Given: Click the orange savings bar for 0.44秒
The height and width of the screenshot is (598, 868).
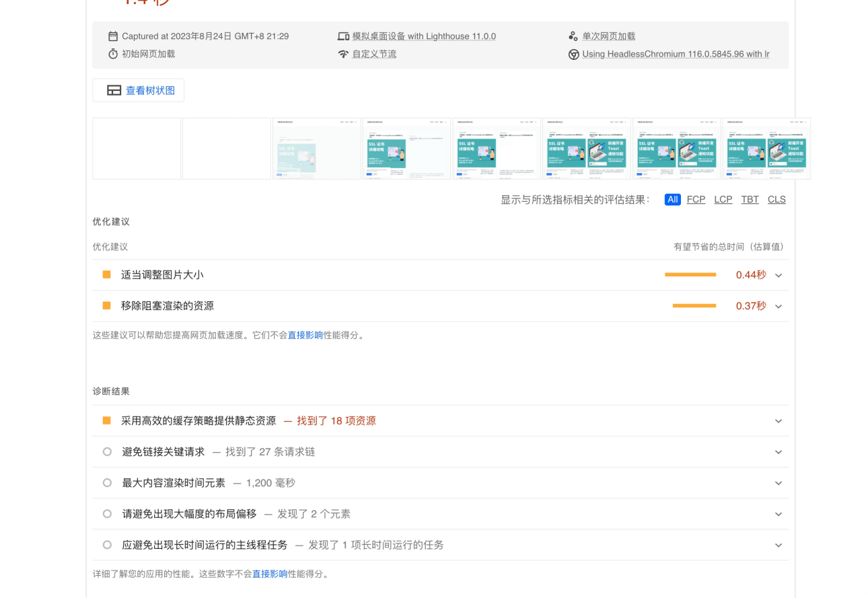Looking at the screenshot, I should coord(690,274).
